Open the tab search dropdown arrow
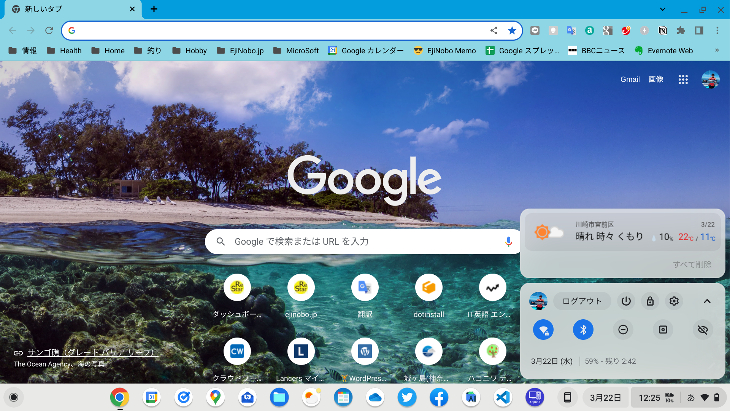The width and height of the screenshot is (730, 411). [662, 9]
